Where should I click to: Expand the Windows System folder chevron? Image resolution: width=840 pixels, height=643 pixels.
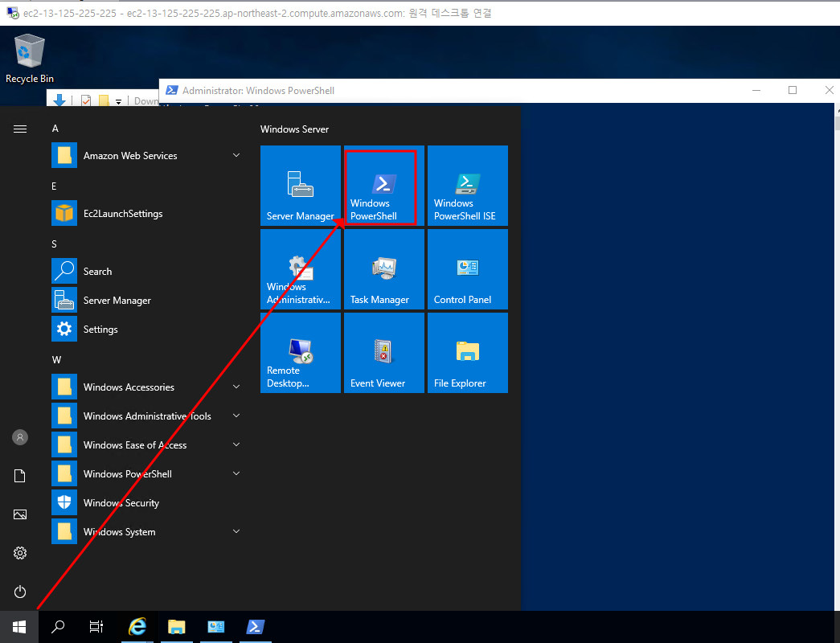pyautogui.click(x=236, y=531)
